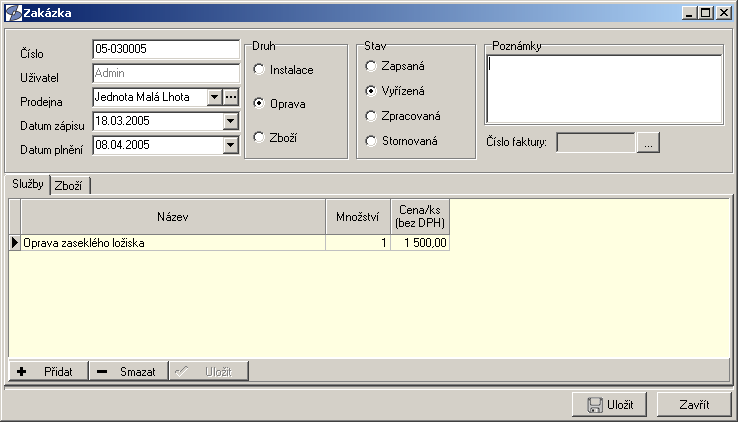Save the order with the bottom Uložit button
This screenshot has height=422, width=738.
[610, 405]
